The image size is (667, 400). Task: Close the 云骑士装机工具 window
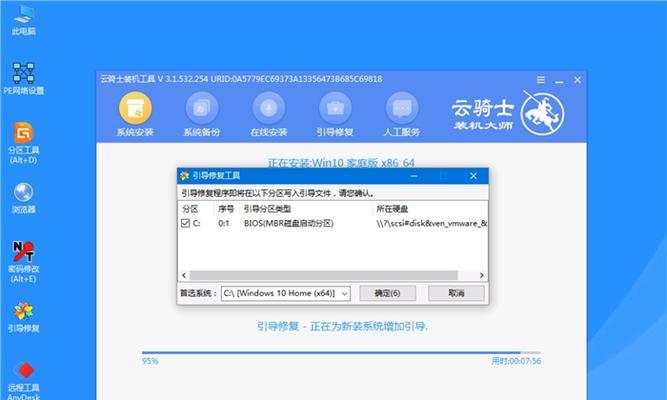point(577,80)
